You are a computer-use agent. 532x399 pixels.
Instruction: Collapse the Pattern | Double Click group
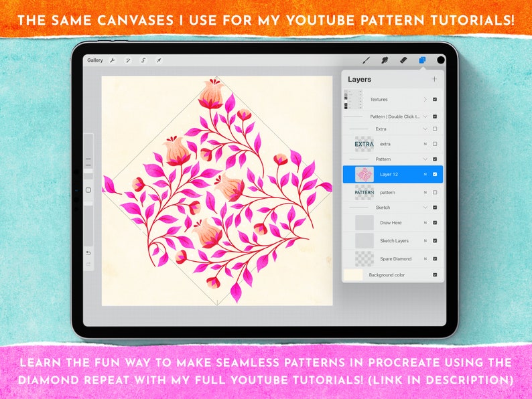click(x=425, y=116)
